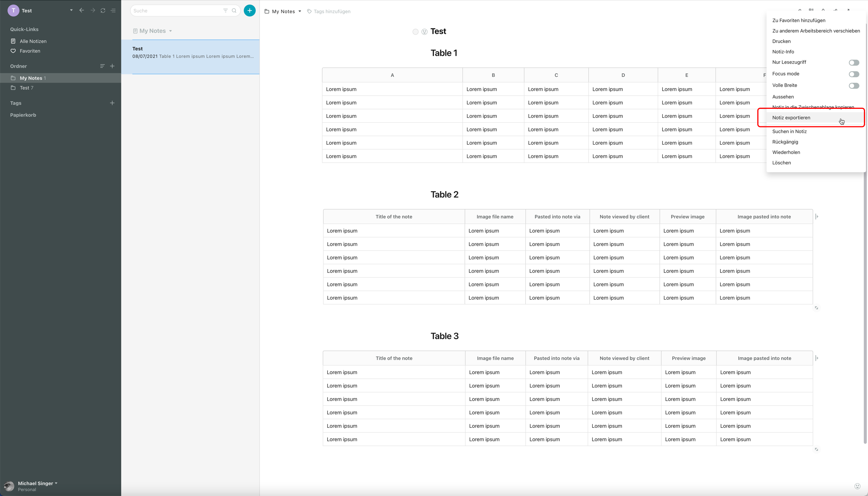Open the Test workspace dropdown arrow
Screen dimensions: 868x496
pyautogui.click(x=71, y=10)
